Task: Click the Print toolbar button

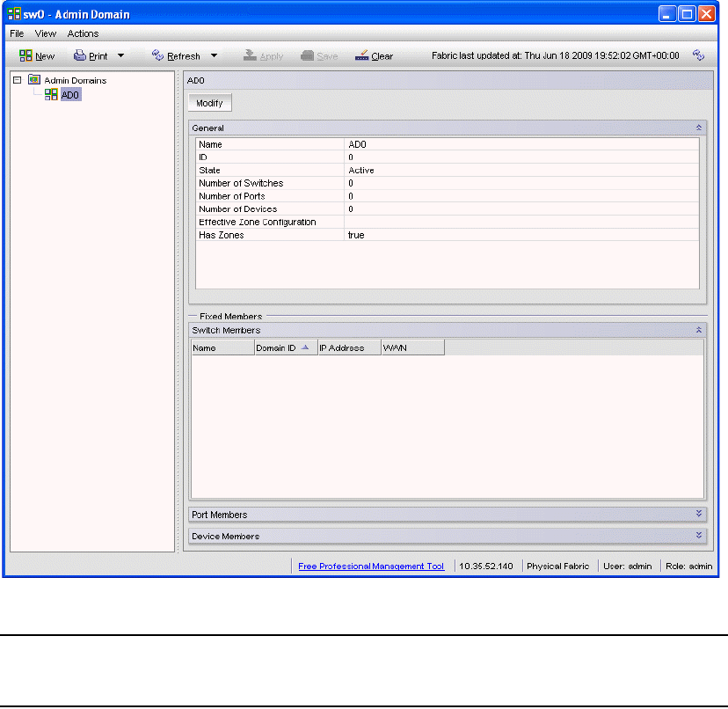Action: [91, 55]
